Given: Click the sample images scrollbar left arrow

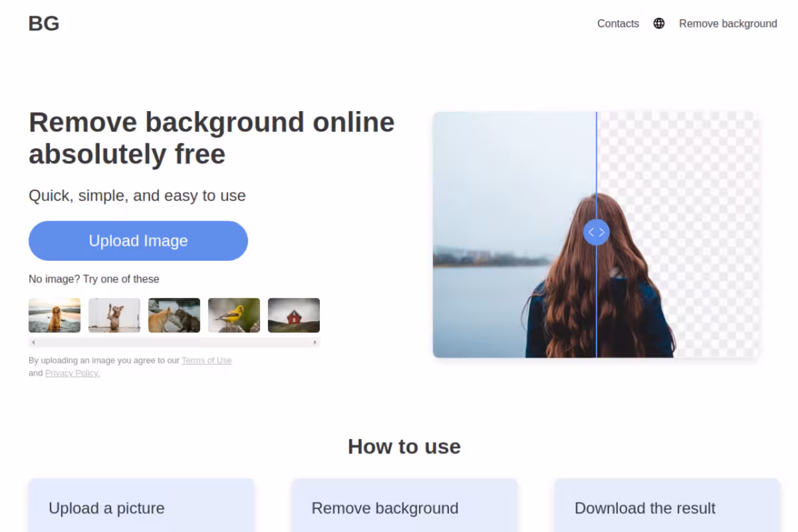Looking at the screenshot, I should point(33,342).
